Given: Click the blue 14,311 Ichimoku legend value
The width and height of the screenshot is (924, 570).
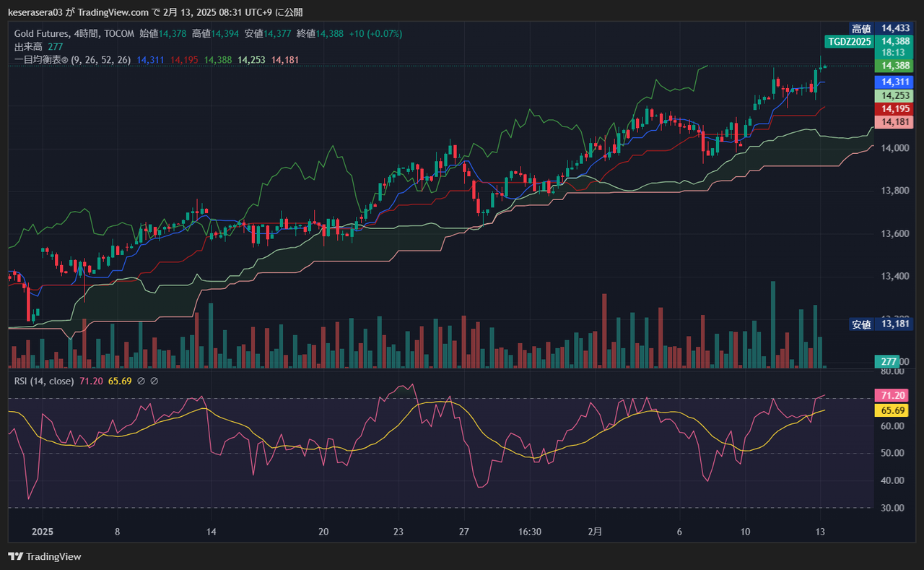Looking at the screenshot, I should coord(150,60).
